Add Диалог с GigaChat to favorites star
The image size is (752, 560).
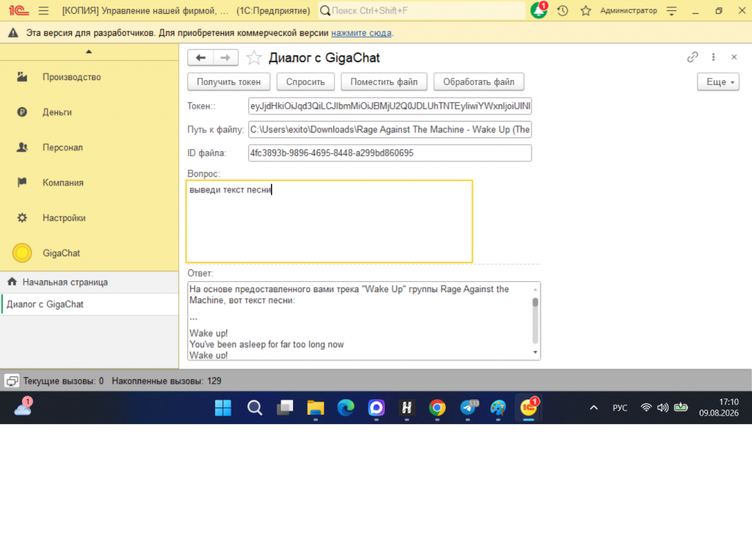tap(253, 58)
